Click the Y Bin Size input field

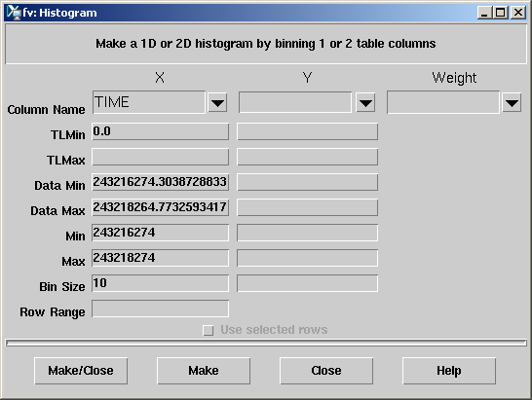click(x=307, y=283)
